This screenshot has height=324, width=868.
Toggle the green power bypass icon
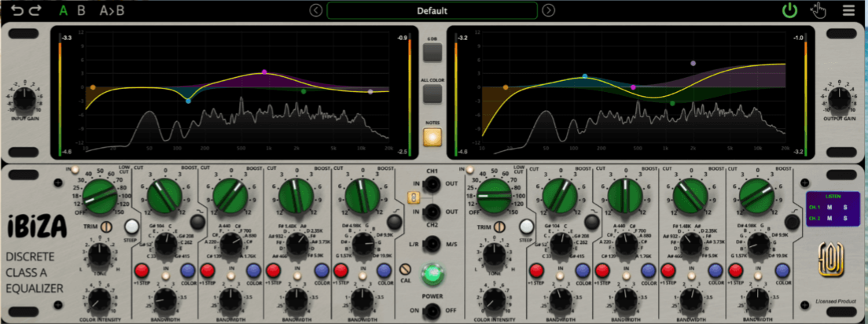[x=789, y=10]
